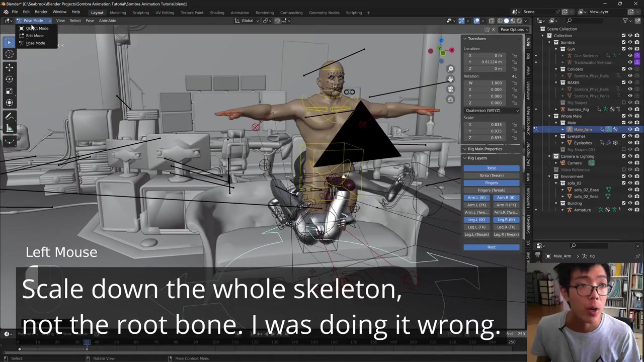Select the Annotate pencil tool
Image resolution: width=644 pixels, height=362 pixels.
[9, 116]
